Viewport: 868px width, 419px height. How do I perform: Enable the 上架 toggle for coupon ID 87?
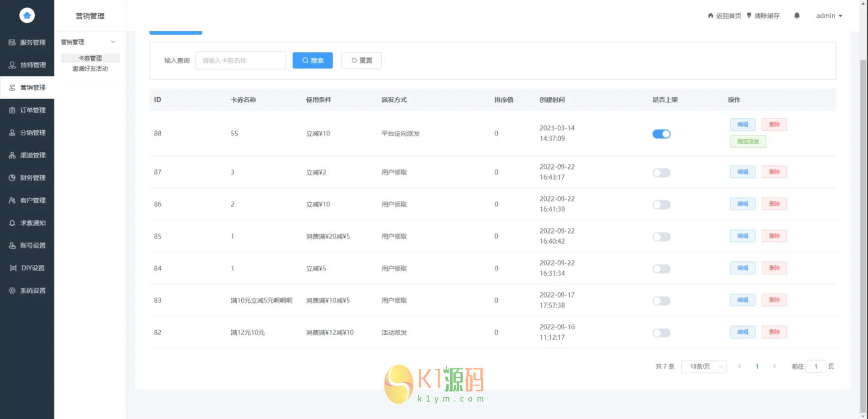coord(661,173)
